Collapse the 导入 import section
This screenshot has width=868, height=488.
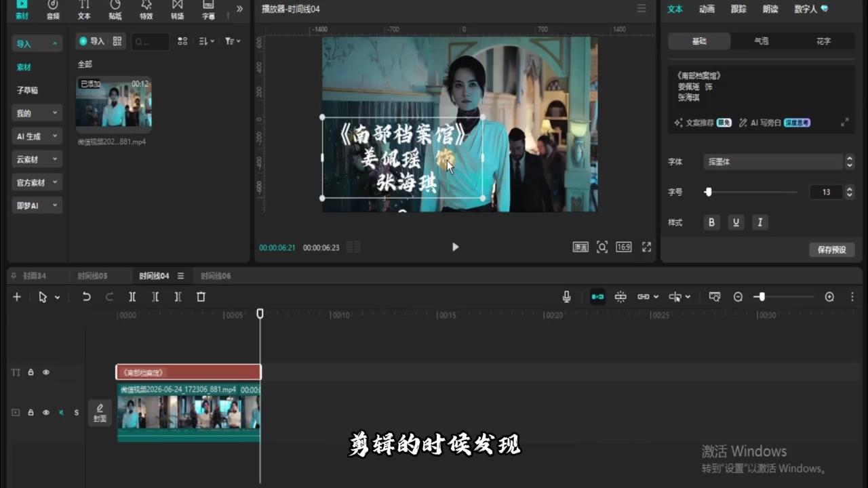point(37,43)
